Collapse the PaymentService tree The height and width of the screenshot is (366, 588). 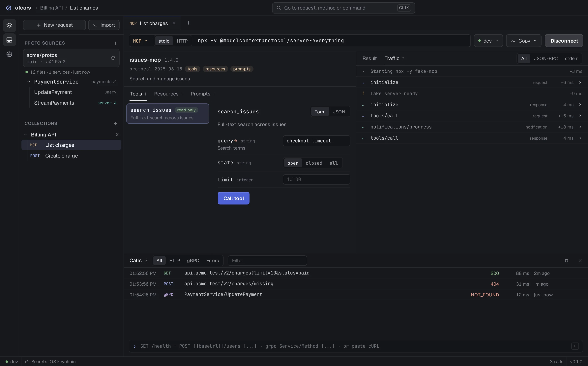coord(29,82)
